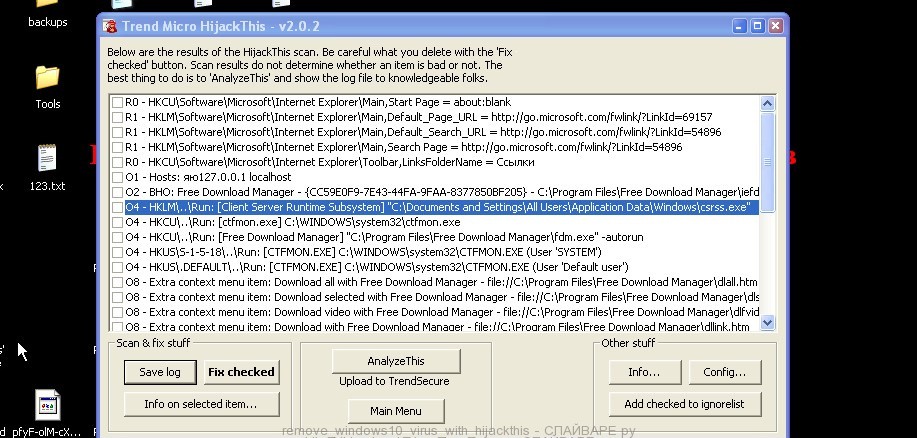Open the Info... button
Screen dimensions: 917x438
tap(644, 372)
